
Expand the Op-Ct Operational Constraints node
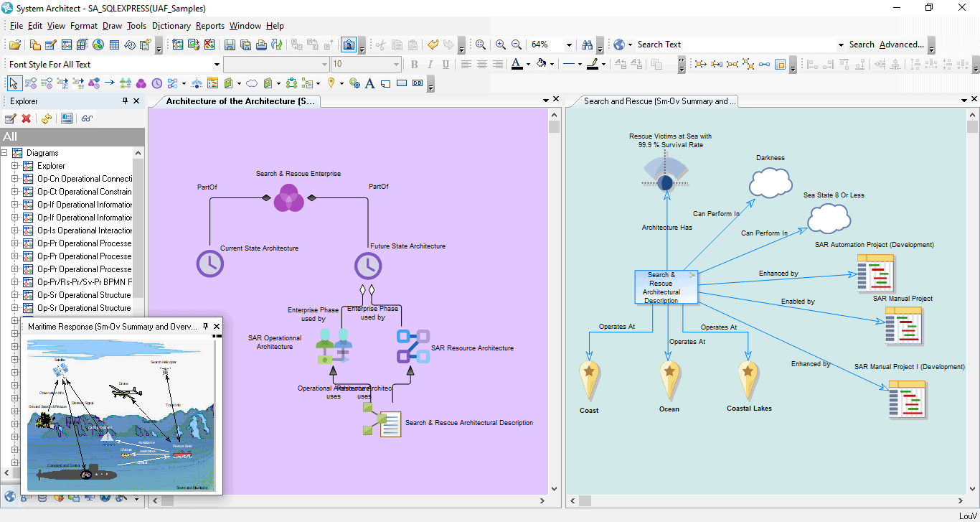[15, 192]
